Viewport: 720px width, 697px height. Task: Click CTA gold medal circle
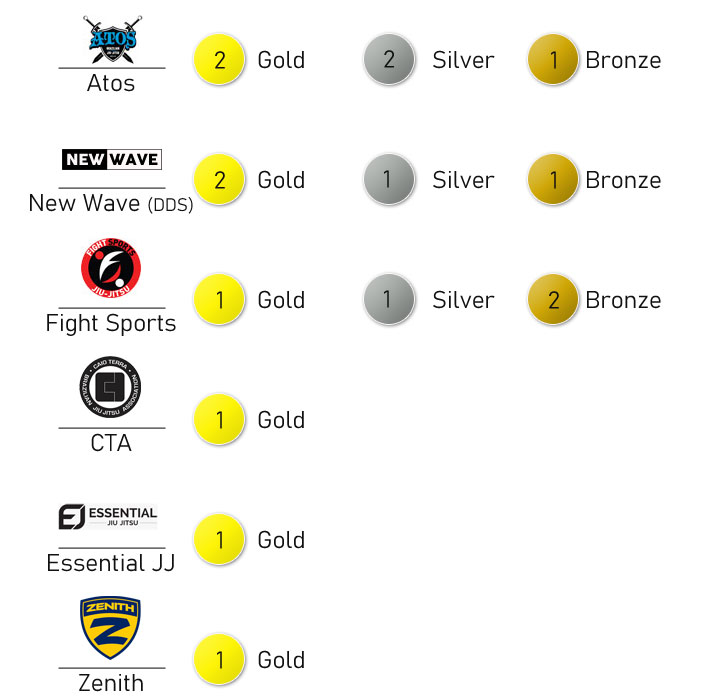coord(219,419)
